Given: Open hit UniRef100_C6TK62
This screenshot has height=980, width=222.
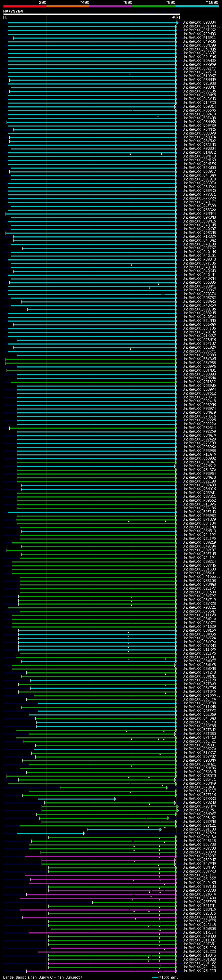Looking at the screenshot, I should click(199, 30).
